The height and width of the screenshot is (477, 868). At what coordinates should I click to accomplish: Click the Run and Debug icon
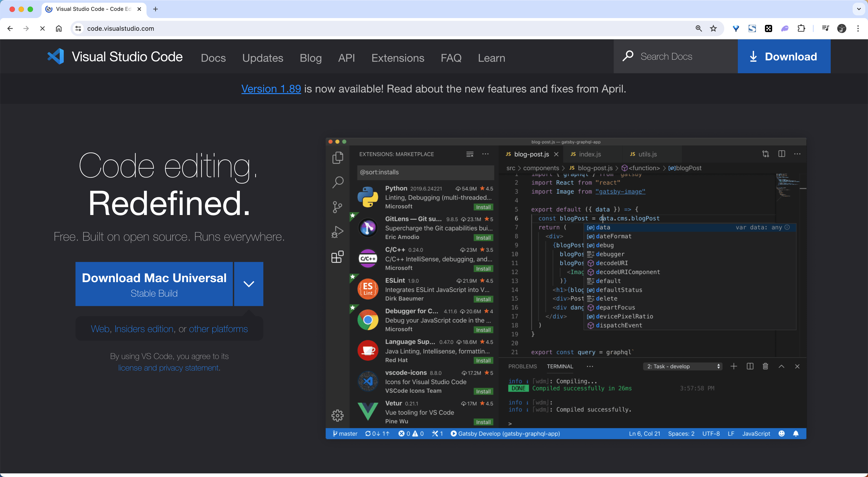[338, 232]
